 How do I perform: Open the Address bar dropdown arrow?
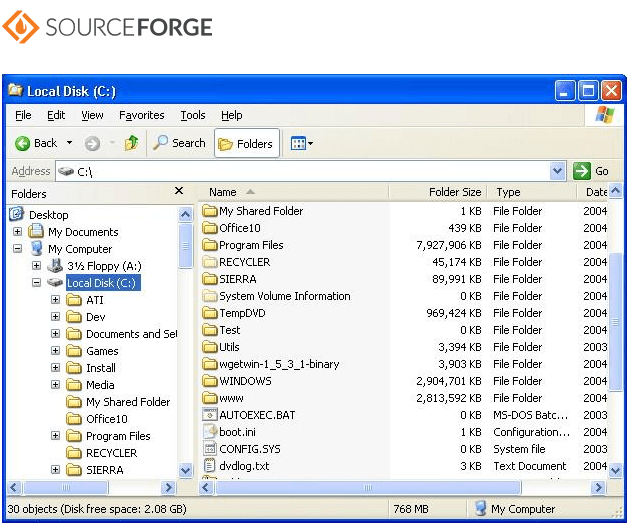[x=557, y=171]
